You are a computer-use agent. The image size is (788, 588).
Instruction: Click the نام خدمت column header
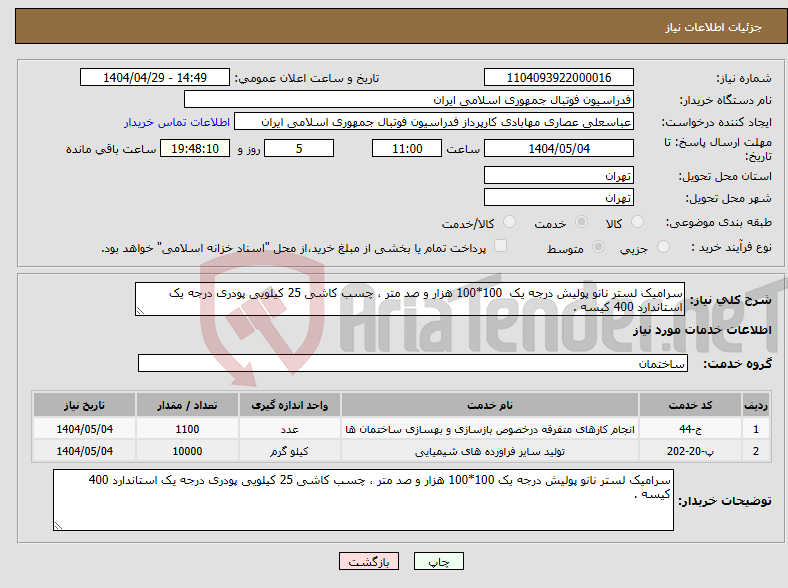coord(490,405)
